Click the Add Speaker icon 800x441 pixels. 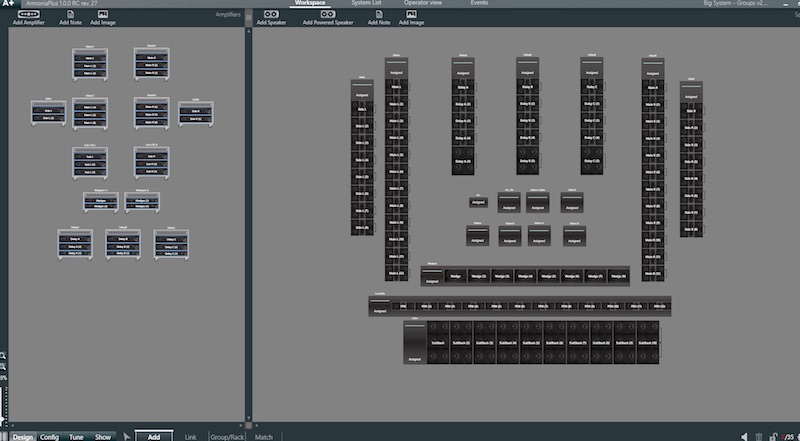(271, 14)
